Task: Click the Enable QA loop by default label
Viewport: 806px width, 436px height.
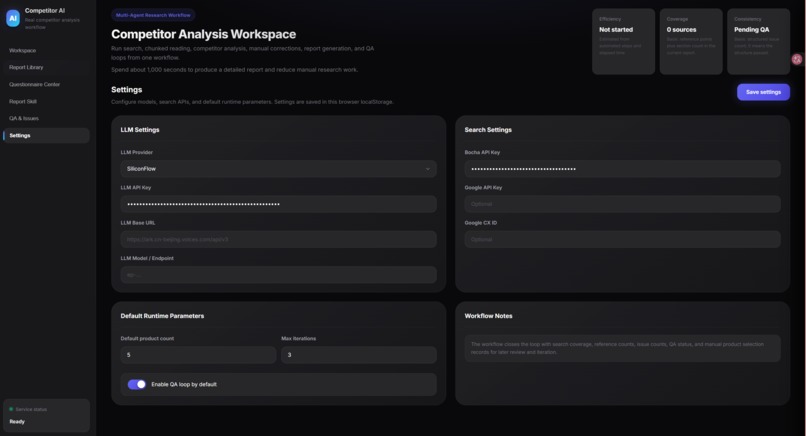Action: point(184,384)
